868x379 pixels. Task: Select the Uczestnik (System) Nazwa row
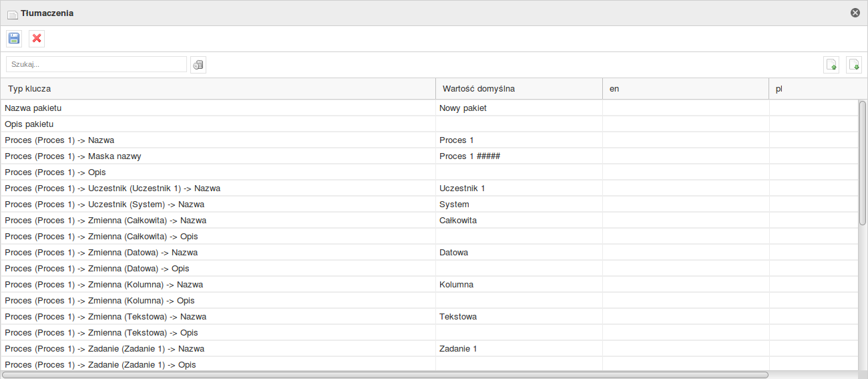pos(429,205)
